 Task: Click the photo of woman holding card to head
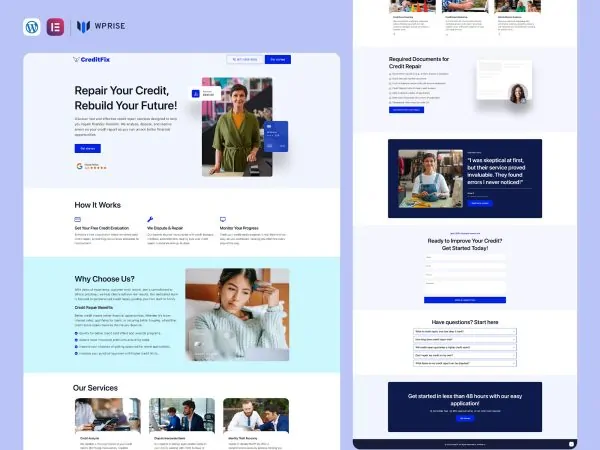click(237, 315)
